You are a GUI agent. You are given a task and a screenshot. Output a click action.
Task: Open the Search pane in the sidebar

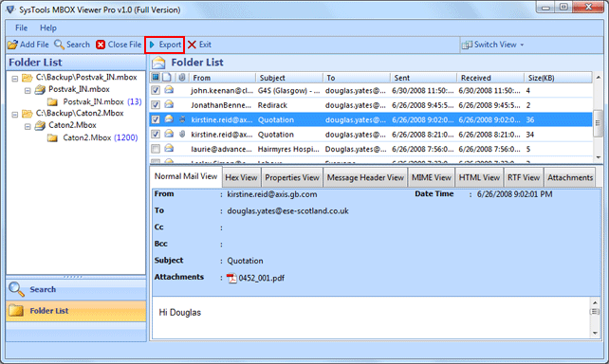(x=76, y=289)
